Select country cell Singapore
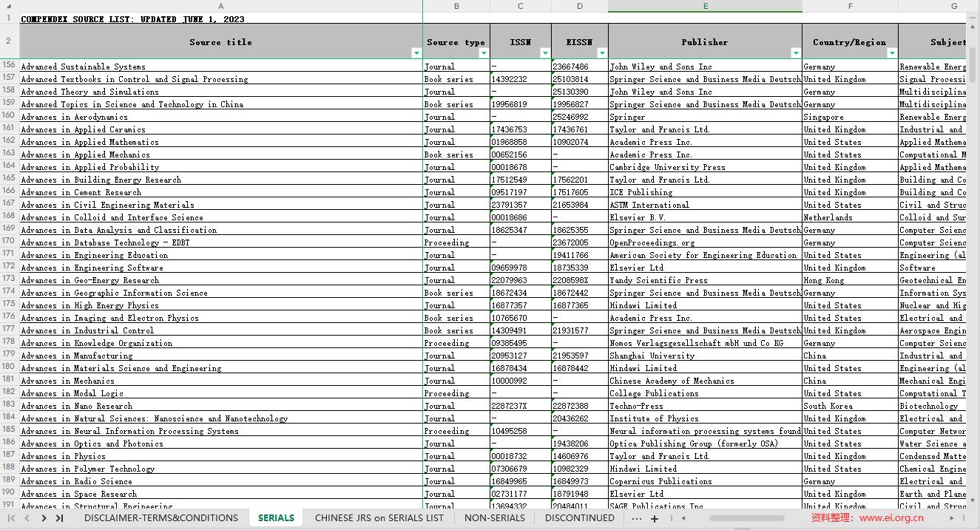Image resolution: width=980 pixels, height=530 pixels. (x=850, y=117)
